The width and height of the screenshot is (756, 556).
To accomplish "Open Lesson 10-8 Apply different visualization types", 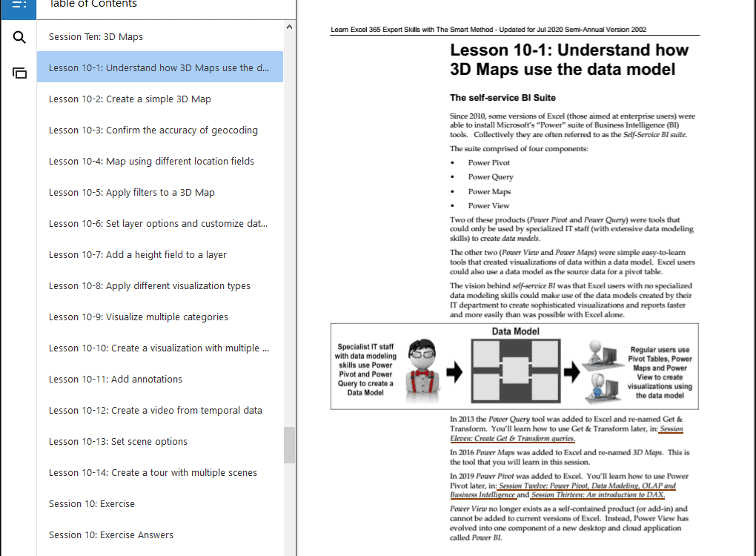I will coord(160,285).
